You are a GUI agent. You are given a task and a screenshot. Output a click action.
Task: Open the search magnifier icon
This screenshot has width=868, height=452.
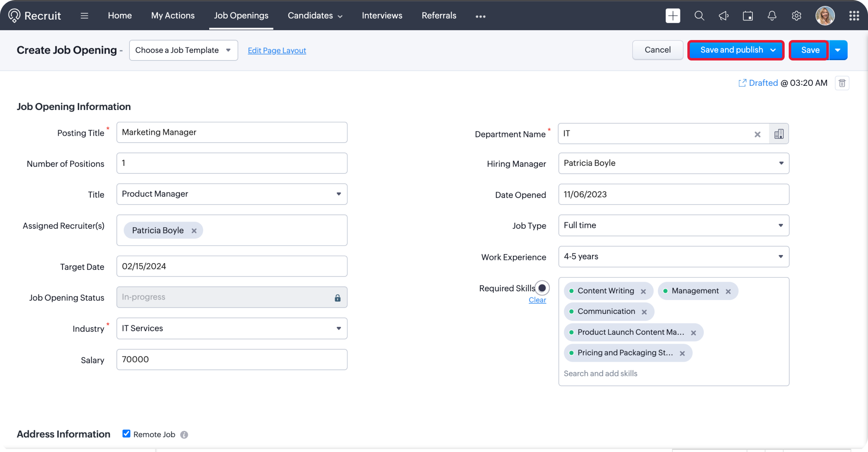[x=699, y=16]
